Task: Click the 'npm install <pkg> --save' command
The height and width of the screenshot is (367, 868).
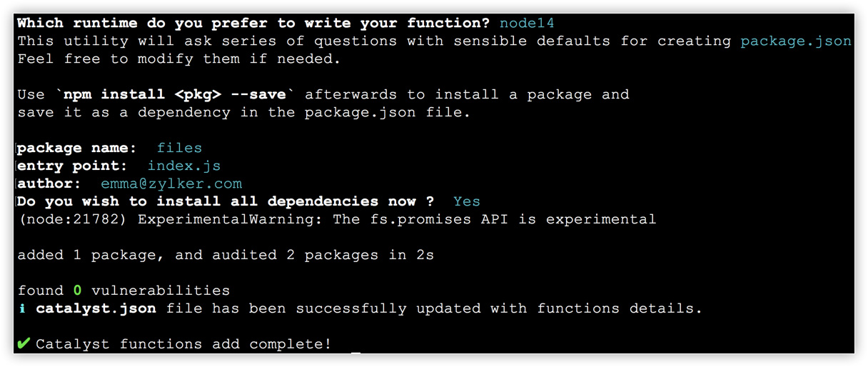Action: (x=174, y=94)
